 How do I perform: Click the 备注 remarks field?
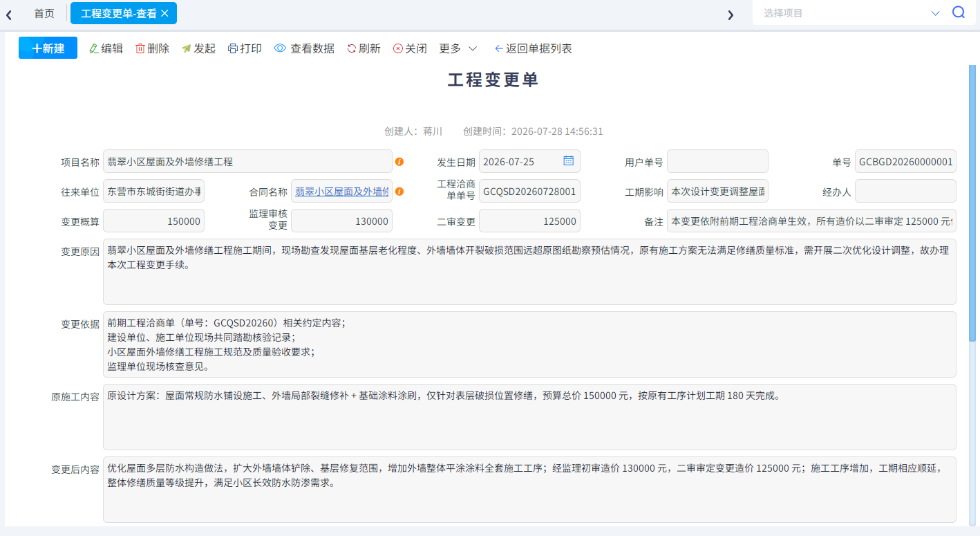click(811, 221)
